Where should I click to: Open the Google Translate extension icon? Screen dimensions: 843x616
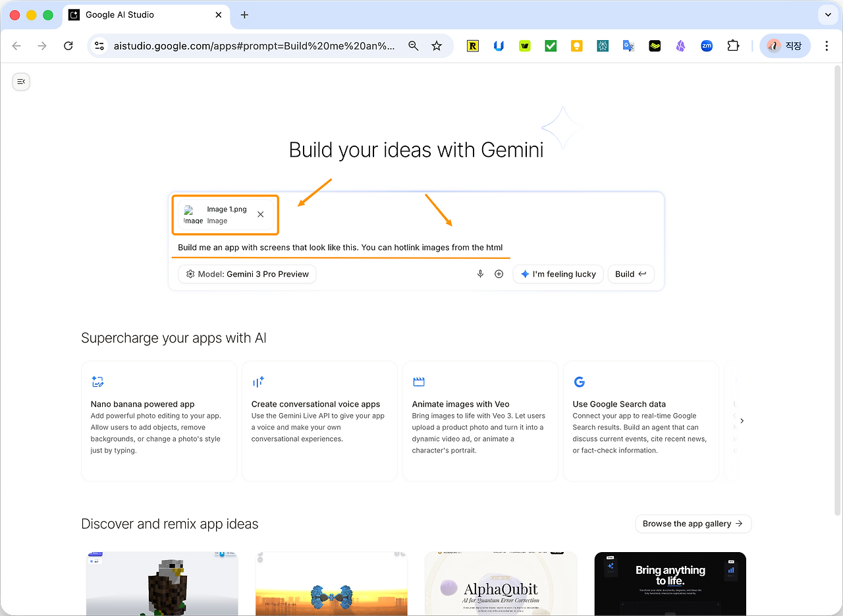[629, 46]
